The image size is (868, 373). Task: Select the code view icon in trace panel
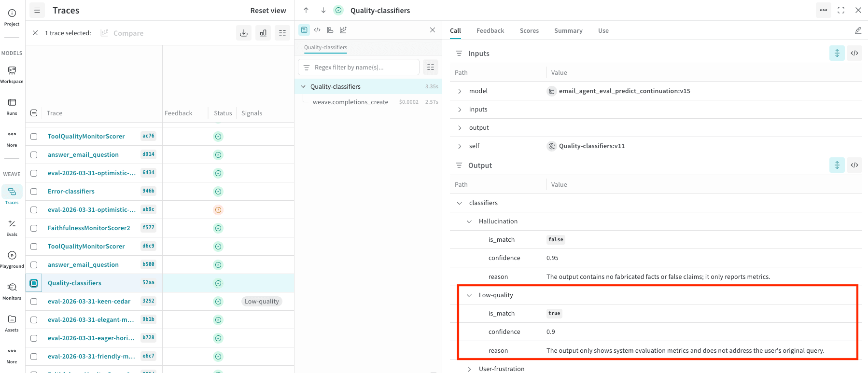[x=317, y=30]
